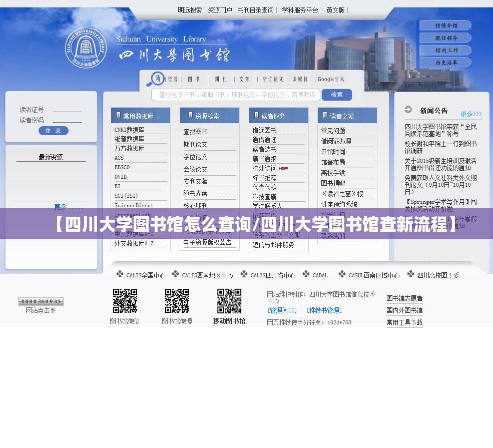Select the 图书 search tab
Image resolution: width=493 pixels, height=448 pixels.
click(x=194, y=79)
